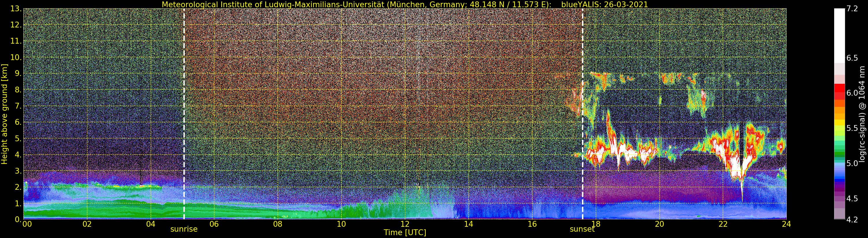
Task: Click the 'sunrise' label below the axis
Action: tap(184, 229)
